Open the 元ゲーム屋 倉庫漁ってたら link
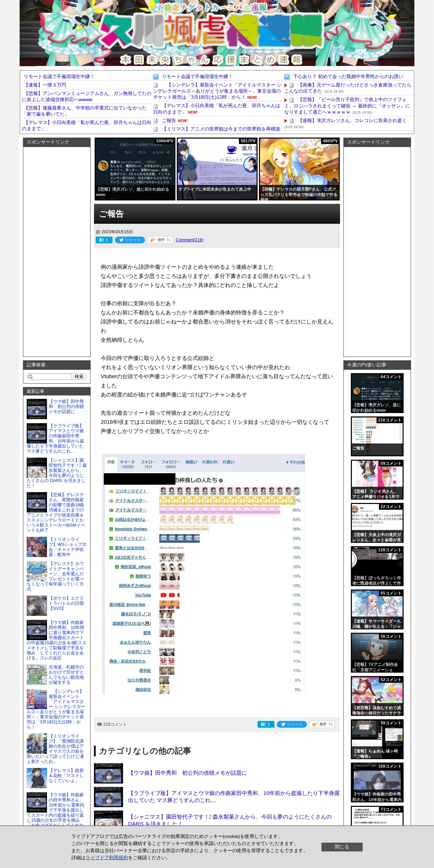 coord(347,88)
